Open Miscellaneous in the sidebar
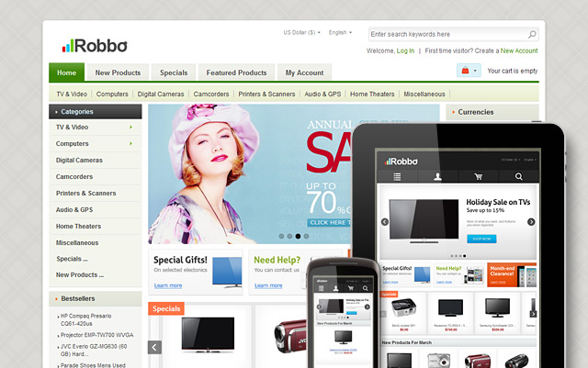 click(77, 242)
